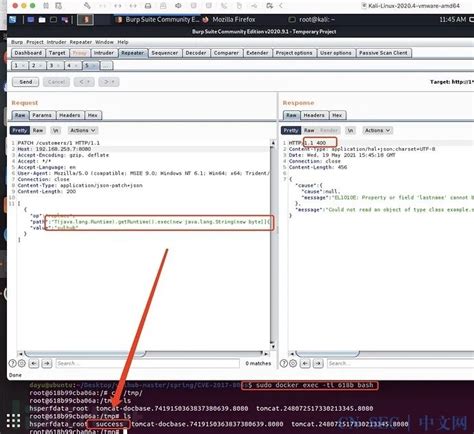Expand Actions dropdown in Request pane
This screenshot has width=474, height=434.
pyautogui.click(x=82, y=130)
